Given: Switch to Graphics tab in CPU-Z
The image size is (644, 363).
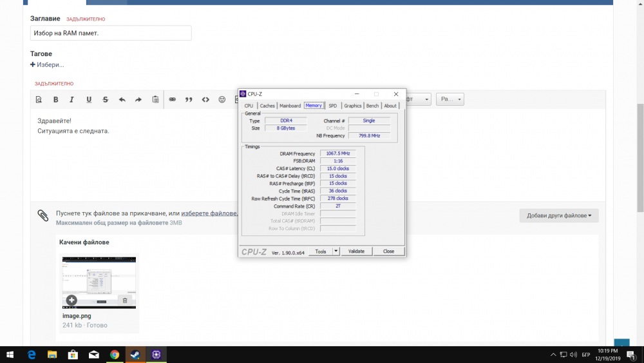Looking at the screenshot, I should (353, 106).
